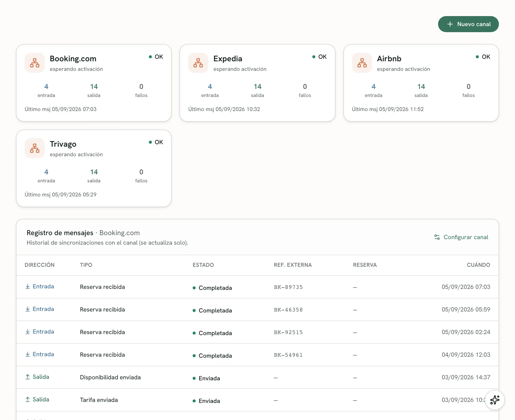Click the timestamp 03/09/2026 14:37

pos(466,377)
